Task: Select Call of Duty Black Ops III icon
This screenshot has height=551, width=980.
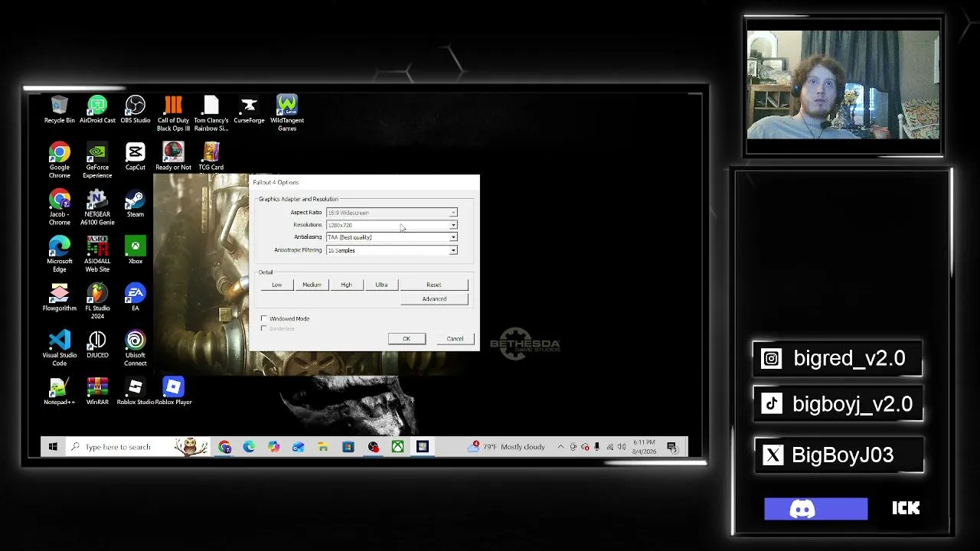Action: 173,113
